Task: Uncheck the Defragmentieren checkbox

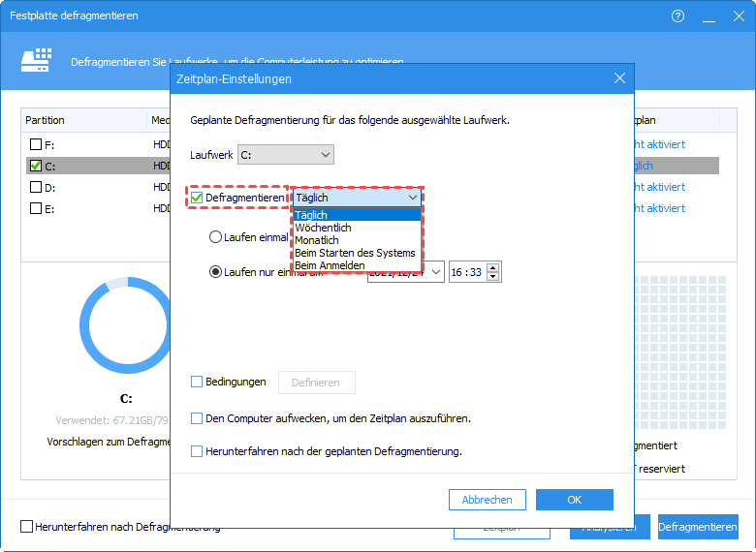Action: pos(198,198)
